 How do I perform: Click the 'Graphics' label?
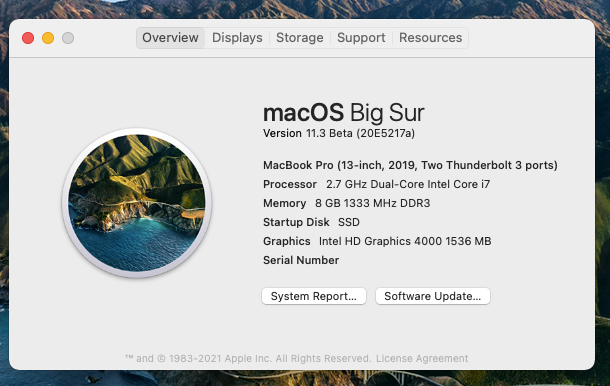coord(287,241)
